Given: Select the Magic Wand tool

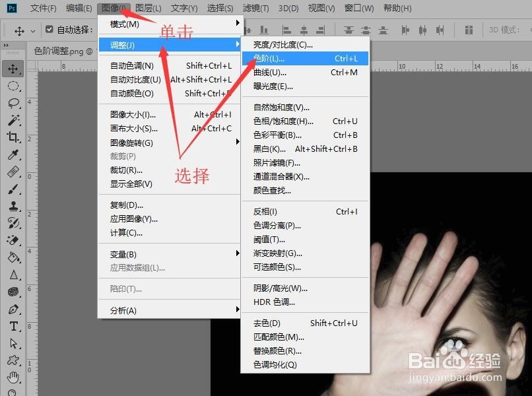Looking at the screenshot, I should (13, 120).
